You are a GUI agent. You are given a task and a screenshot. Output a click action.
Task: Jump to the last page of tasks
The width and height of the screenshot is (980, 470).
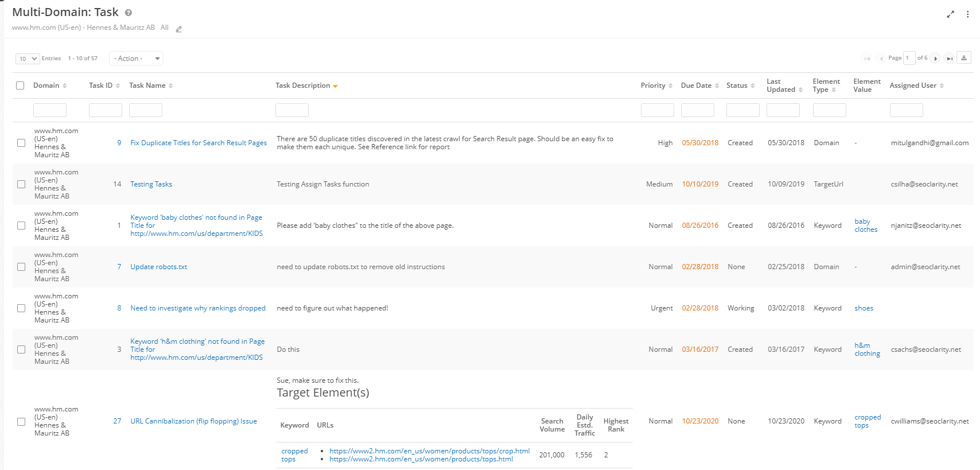[950, 59]
